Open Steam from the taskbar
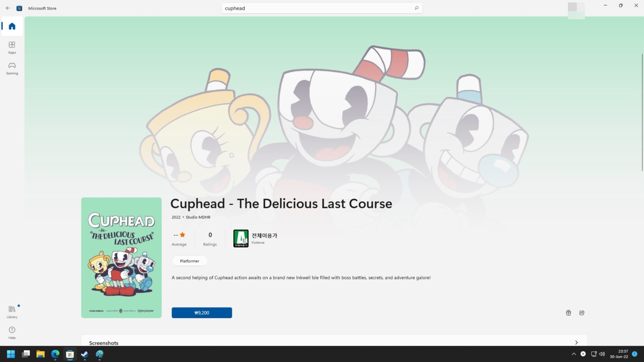644x362 pixels. (85, 354)
